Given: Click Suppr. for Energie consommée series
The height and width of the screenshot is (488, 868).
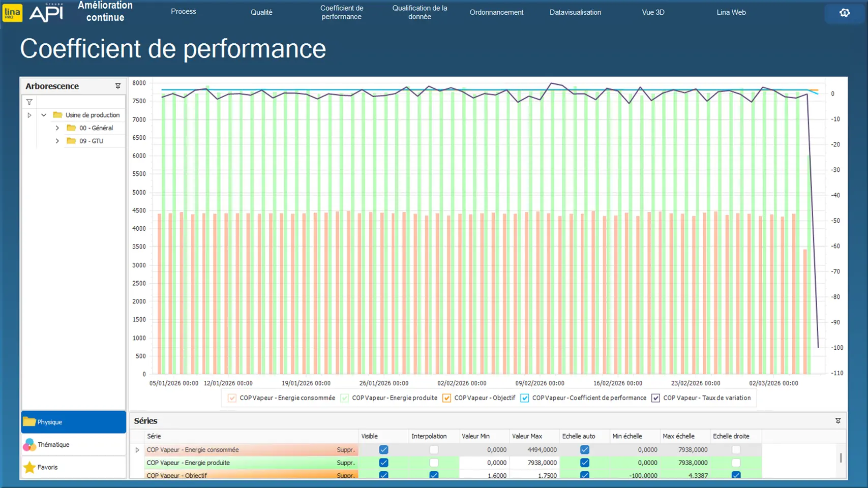Looking at the screenshot, I should [x=346, y=450].
